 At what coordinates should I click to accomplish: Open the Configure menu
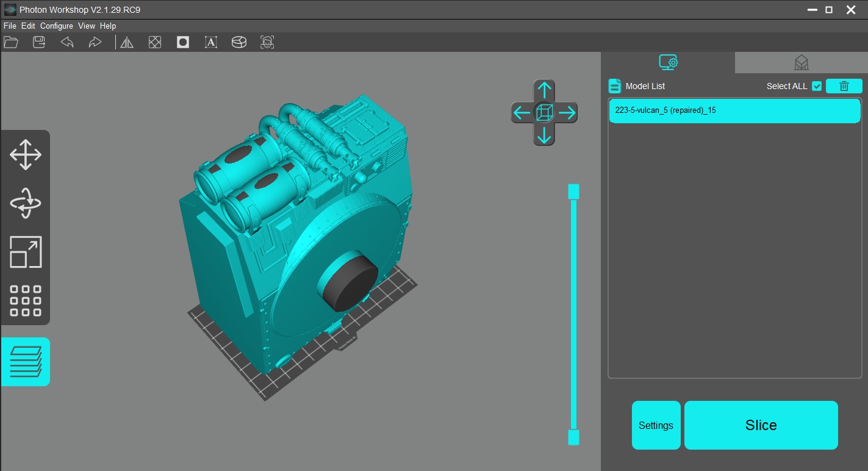click(x=57, y=26)
